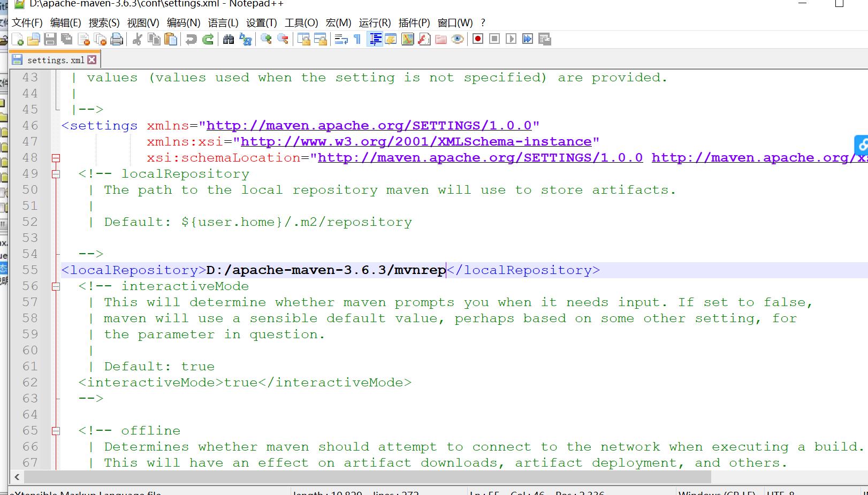Click the Close All documents icon
Image resolution: width=868 pixels, height=495 pixels.
100,39
